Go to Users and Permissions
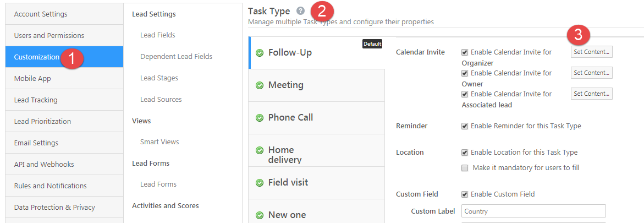 (x=49, y=35)
